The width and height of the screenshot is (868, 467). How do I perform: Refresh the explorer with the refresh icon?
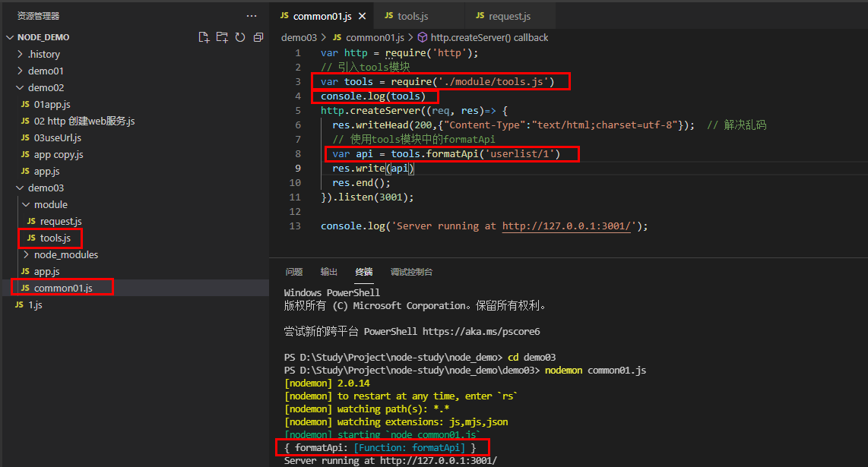pos(240,37)
